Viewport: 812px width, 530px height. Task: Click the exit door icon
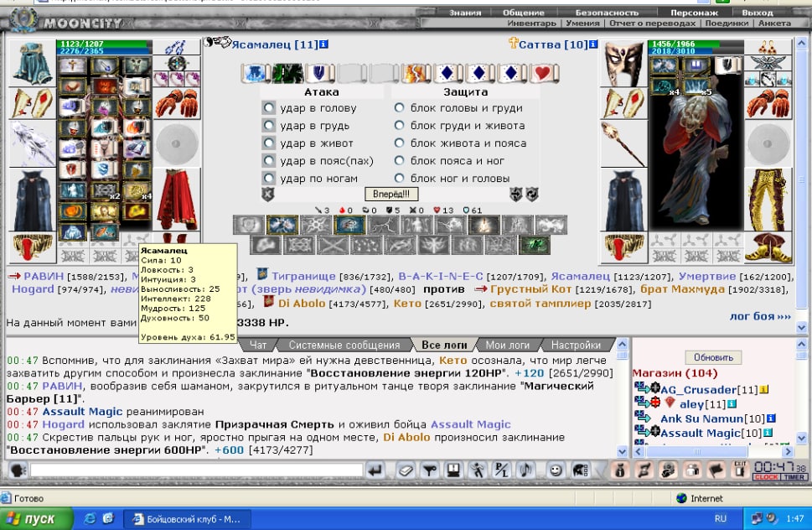tap(740, 470)
